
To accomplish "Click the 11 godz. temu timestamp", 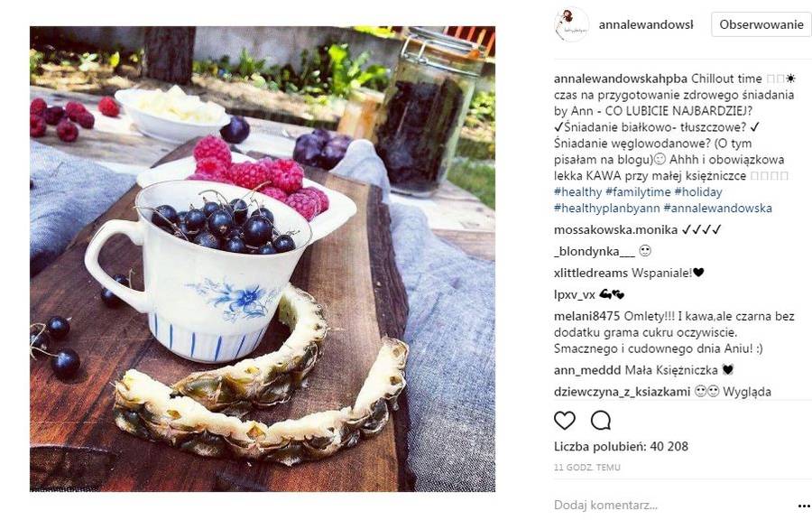I will click(x=586, y=467).
